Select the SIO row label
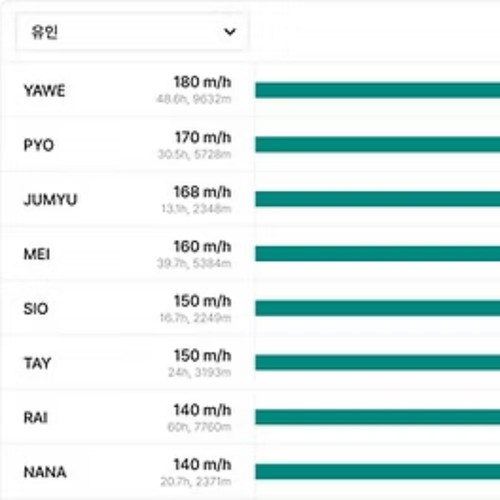Image resolution: width=500 pixels, height=500 pixels. (36, 309)
